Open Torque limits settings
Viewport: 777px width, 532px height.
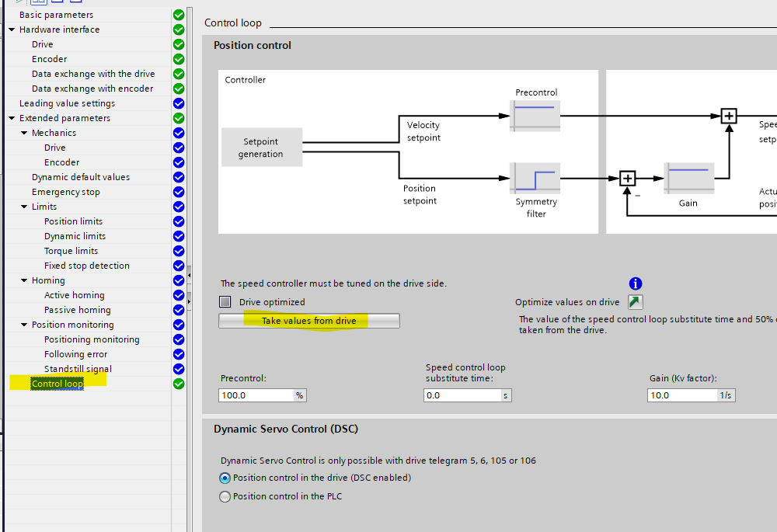point(71,251)
